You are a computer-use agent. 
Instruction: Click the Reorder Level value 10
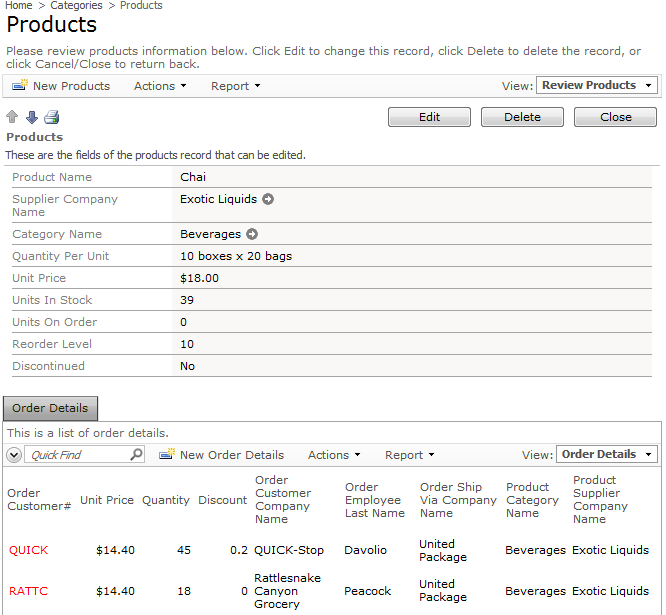187,344
